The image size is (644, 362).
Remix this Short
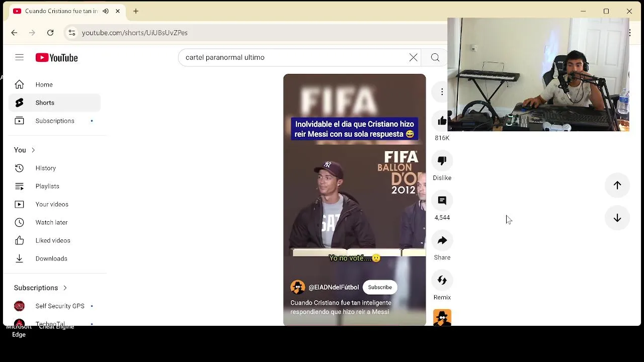(442, 280)
